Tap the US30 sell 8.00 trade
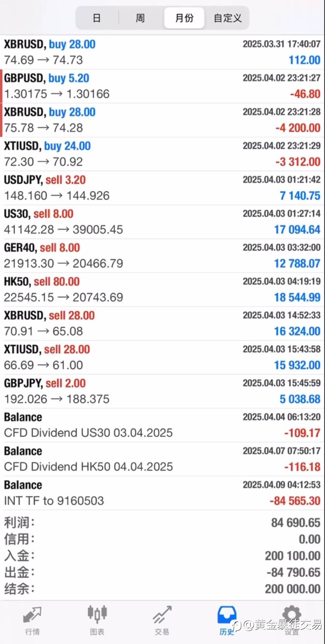Screen dimensions: 325x644 pos(162,222)
